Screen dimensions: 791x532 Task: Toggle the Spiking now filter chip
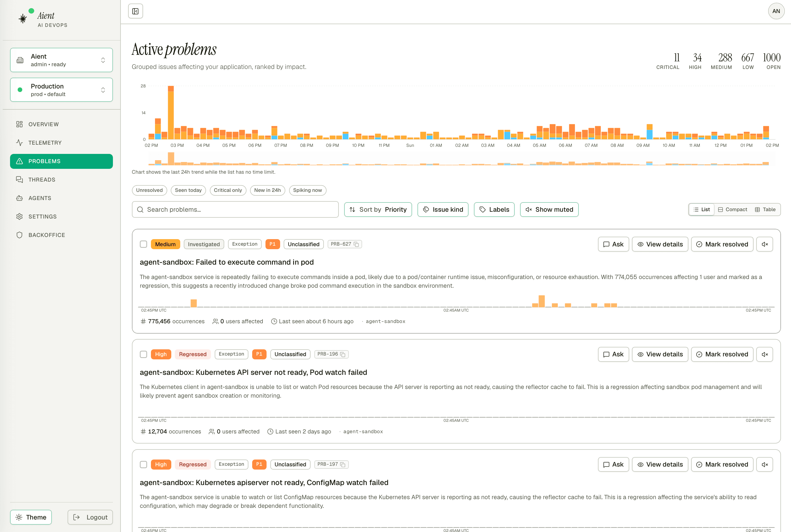click(308, 190)
